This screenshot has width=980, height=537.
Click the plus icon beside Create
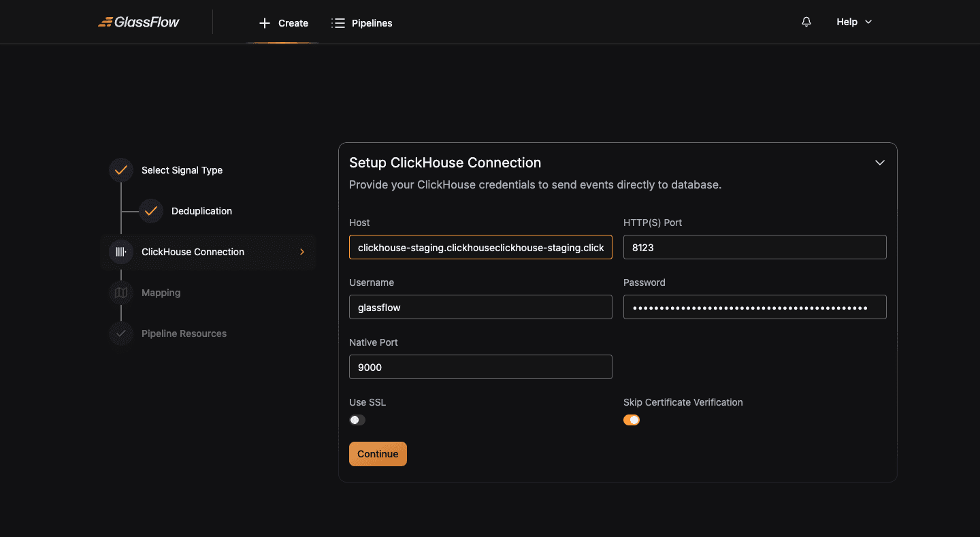pyautogui.click(x=265, y=23)
